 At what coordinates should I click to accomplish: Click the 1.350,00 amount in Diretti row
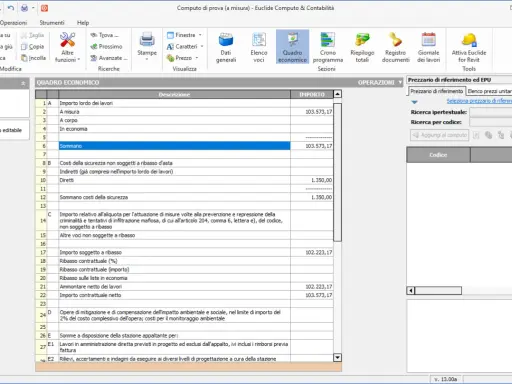click(321, 180)
